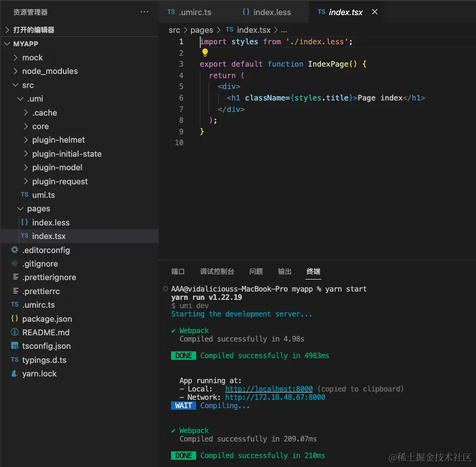Viewport: 476px width, 467px height.
Task: Open the 调试控制台 panel tab
Action: click(217, 271)
